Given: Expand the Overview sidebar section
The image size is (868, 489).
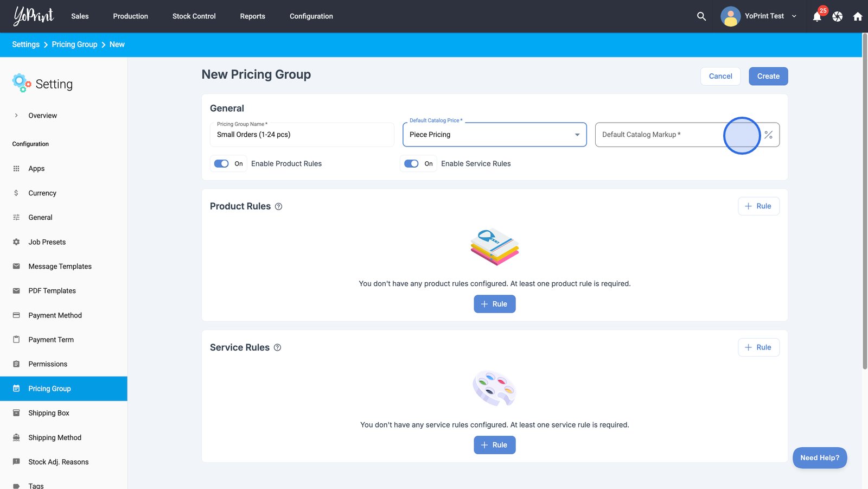Looking at the screenshot, I should coord(16,116).
